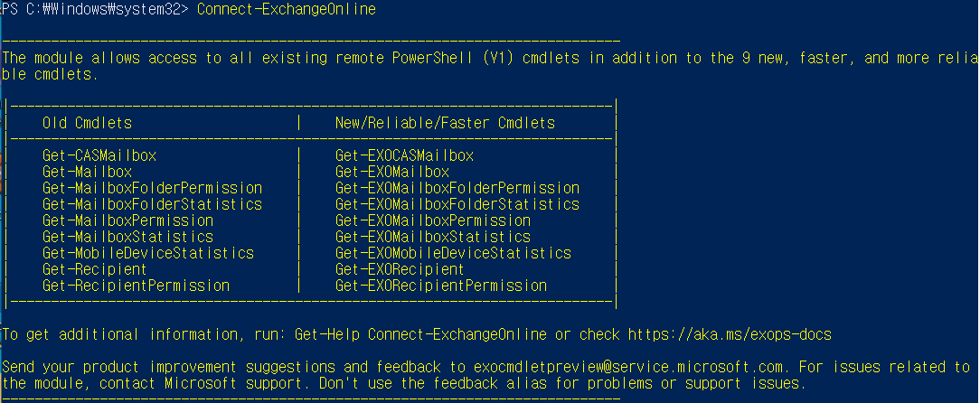Click the Old Cmdlets column header
The image size is (980, 403).
tap(87, 123)
